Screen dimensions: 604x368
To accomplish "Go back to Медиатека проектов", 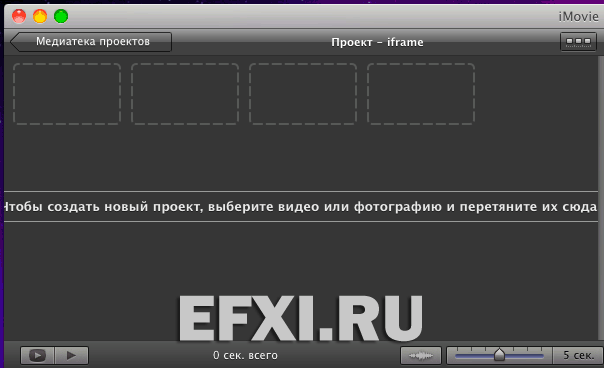I will (x=91, y=42).
